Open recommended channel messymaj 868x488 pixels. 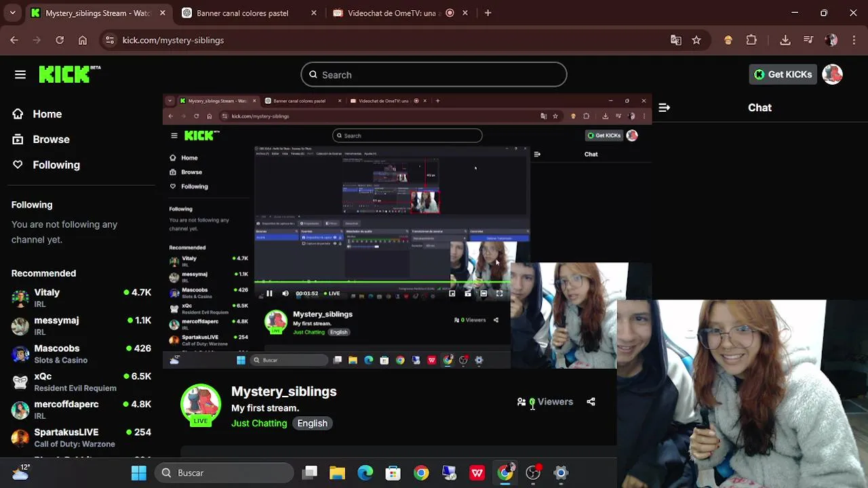pos(81,326)
